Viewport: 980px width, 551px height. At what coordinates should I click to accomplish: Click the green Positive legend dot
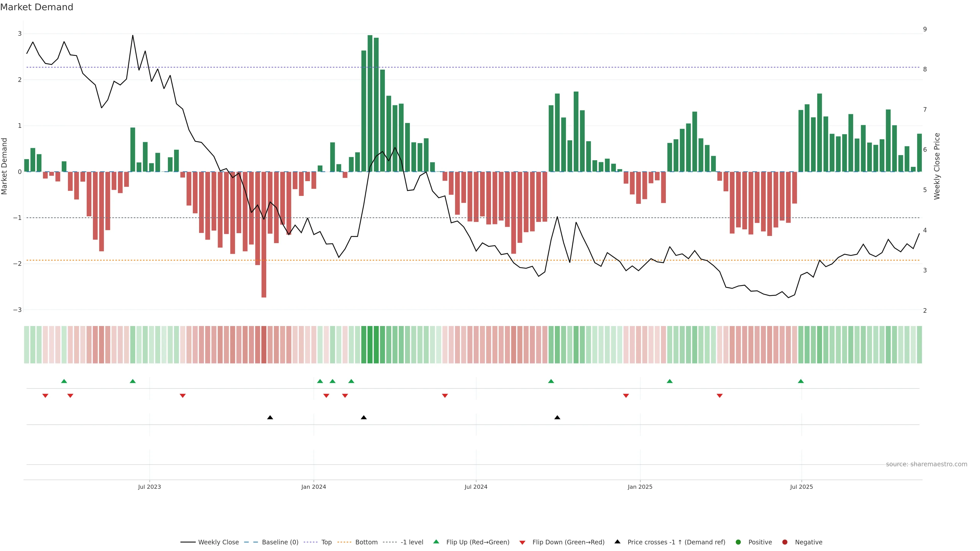(x=738, y=542)
